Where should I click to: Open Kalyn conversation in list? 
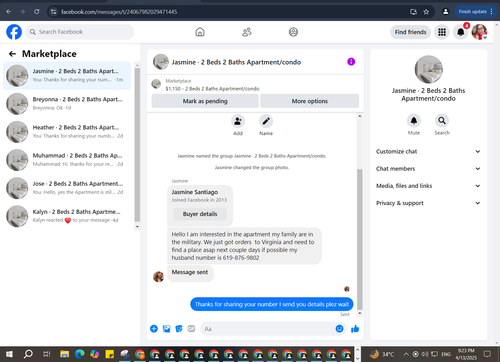[x=67, y=216]
